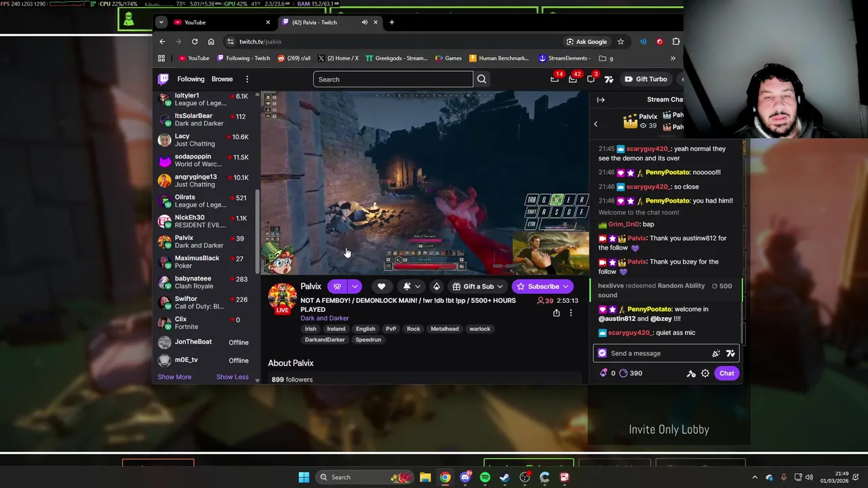Open bits balance icon showing 0
The height and width of the screenshot is (488, 868).
point(608,373)
